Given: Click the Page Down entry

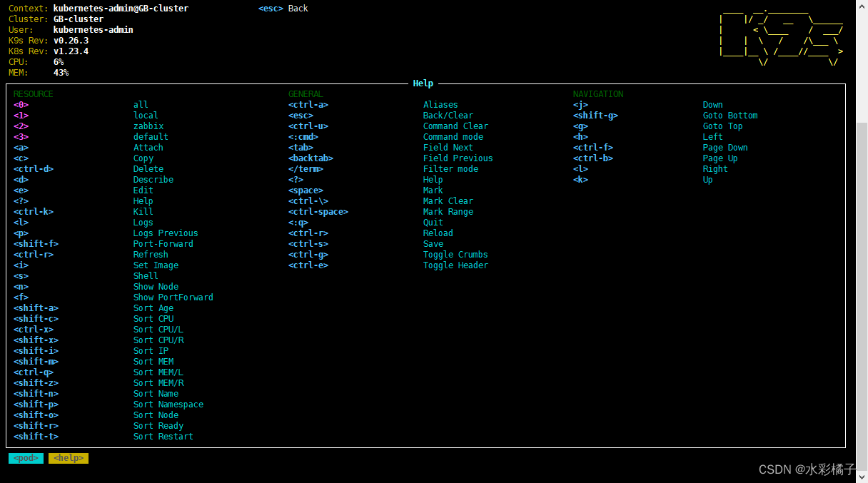Looking at the screenshot, I should tap(725, 148).
